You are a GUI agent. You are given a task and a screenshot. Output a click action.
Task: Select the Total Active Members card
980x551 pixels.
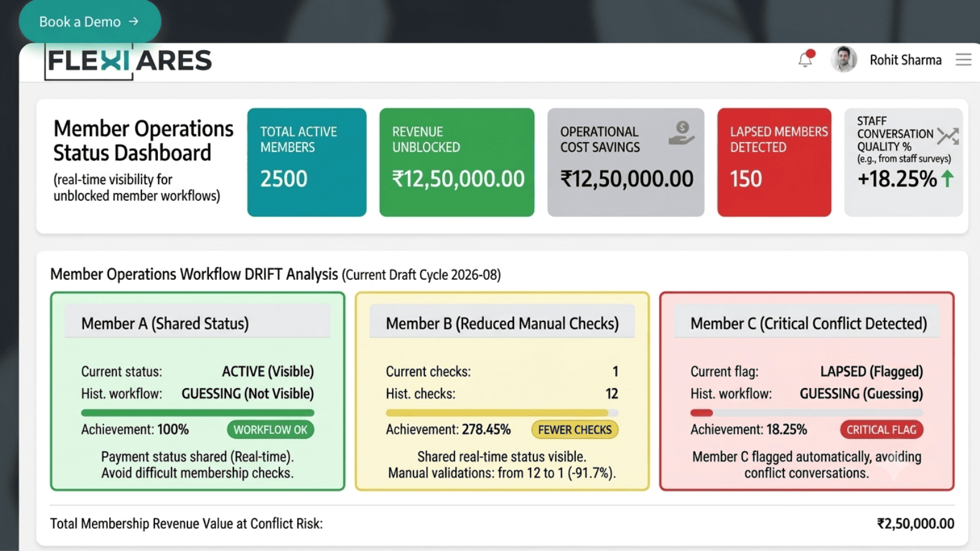coord(307,162)
